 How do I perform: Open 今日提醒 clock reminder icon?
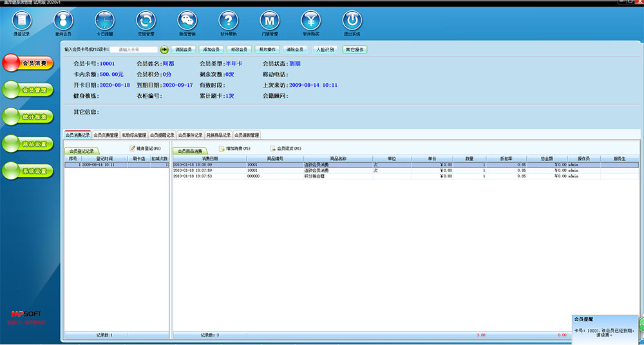(x=104, y=21)
